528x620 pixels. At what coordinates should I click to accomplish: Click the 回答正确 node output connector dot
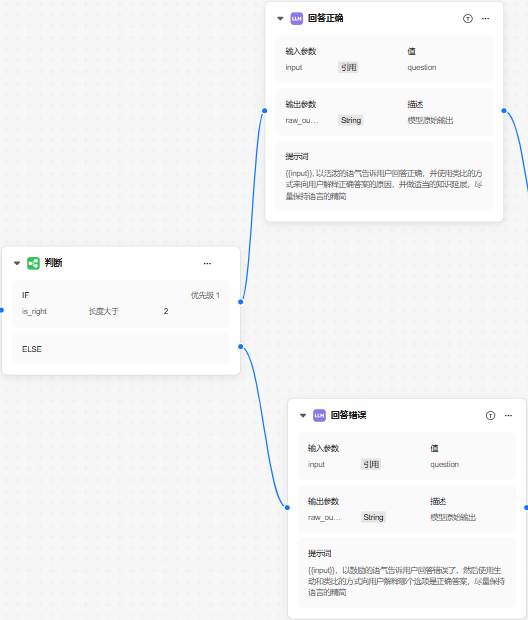[504, 111]
